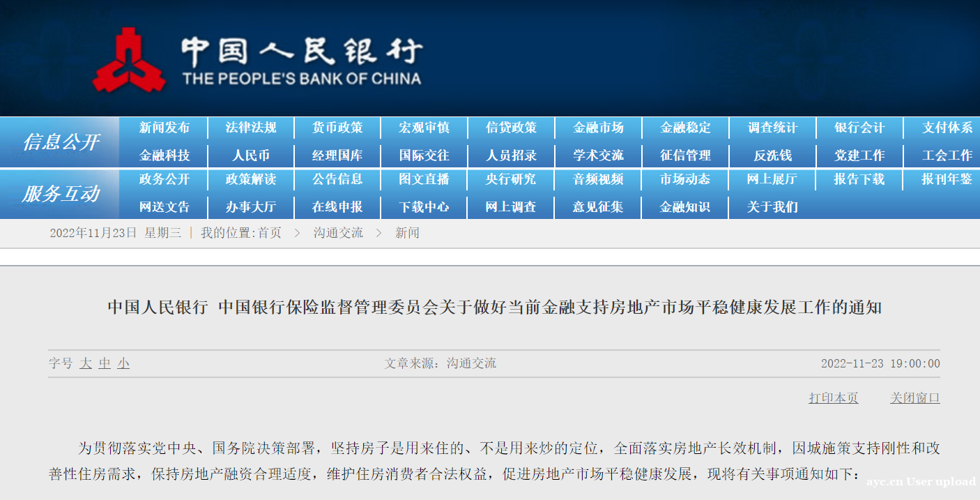Go to 办事大厅 page
The width and height of the screenshot is (980, 500).
251,207
